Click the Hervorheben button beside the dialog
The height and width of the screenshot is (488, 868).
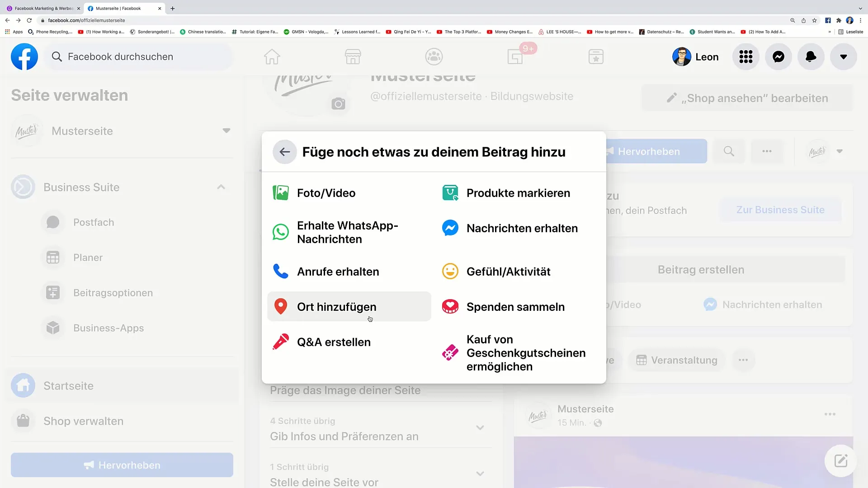pyautogui.click(x=656, y=151)
